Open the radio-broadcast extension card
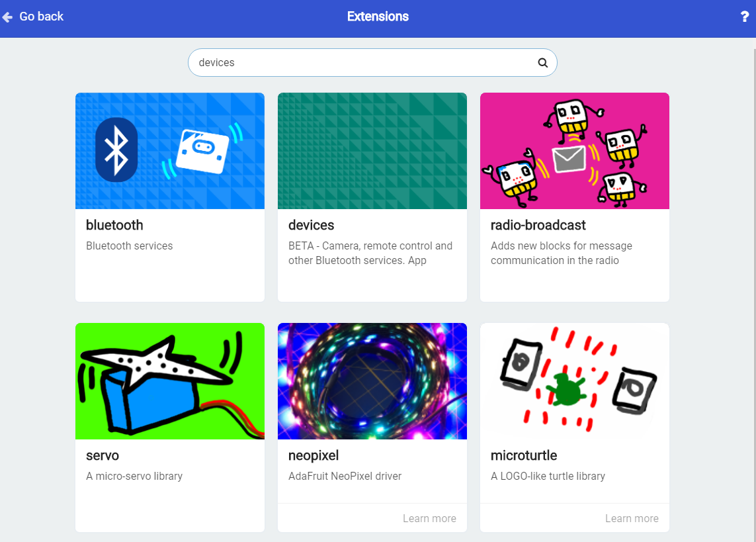Image resolution: width=756 pixels, height=542 pixels. 574,197
